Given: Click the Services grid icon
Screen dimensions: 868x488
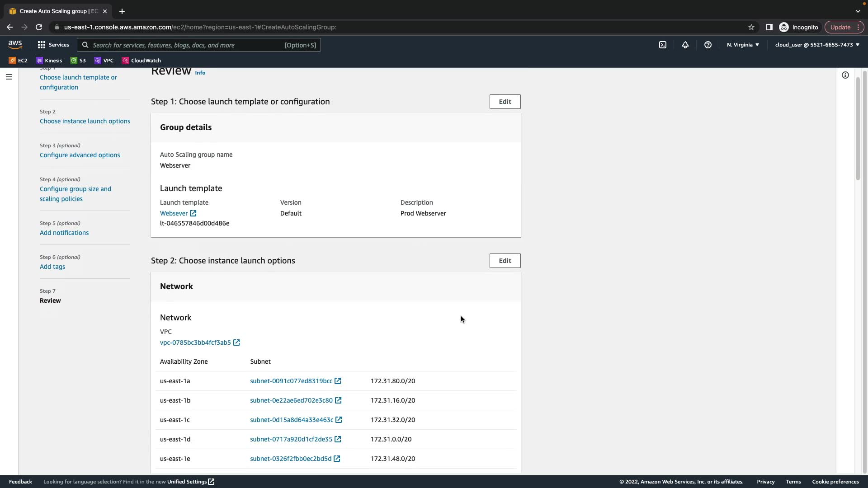Looking at the screenshot, I should point(42,45).
